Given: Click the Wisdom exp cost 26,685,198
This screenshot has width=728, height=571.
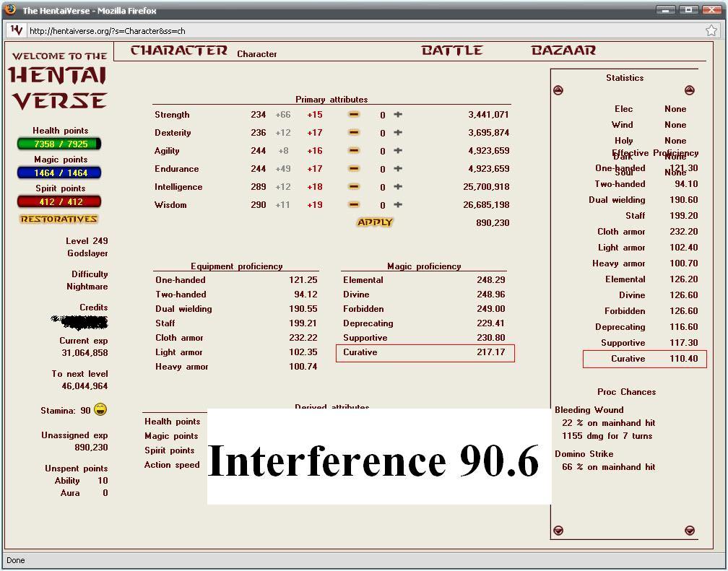Looking at the screenshot, I should pyautogui.click(x=486, y=205).
